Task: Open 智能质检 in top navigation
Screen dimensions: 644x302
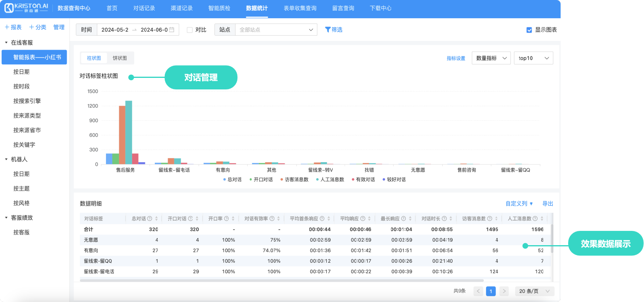Action: coord(219,8)
